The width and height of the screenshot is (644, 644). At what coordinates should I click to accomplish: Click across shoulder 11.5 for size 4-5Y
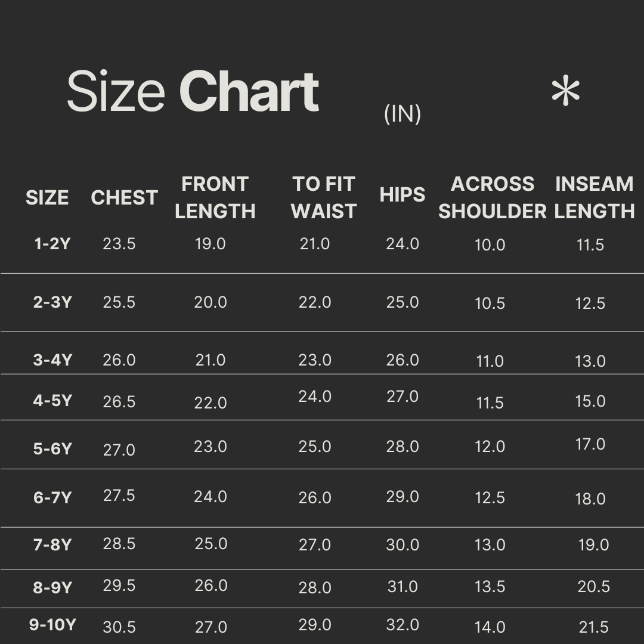490,403
